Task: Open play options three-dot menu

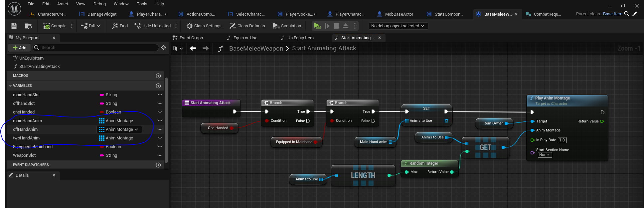Action: [x=355, y=26]
